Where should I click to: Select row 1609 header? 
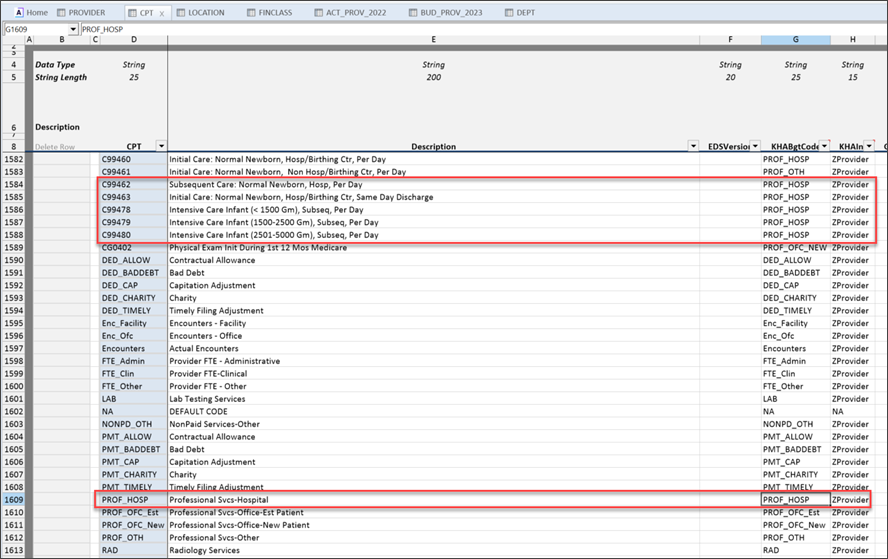coord(12,499)
